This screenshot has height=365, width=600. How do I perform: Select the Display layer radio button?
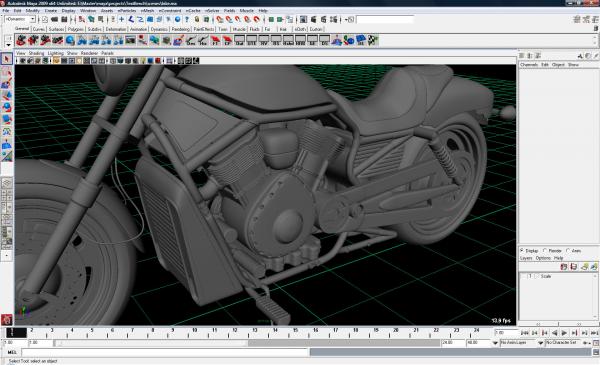[522, 251]
